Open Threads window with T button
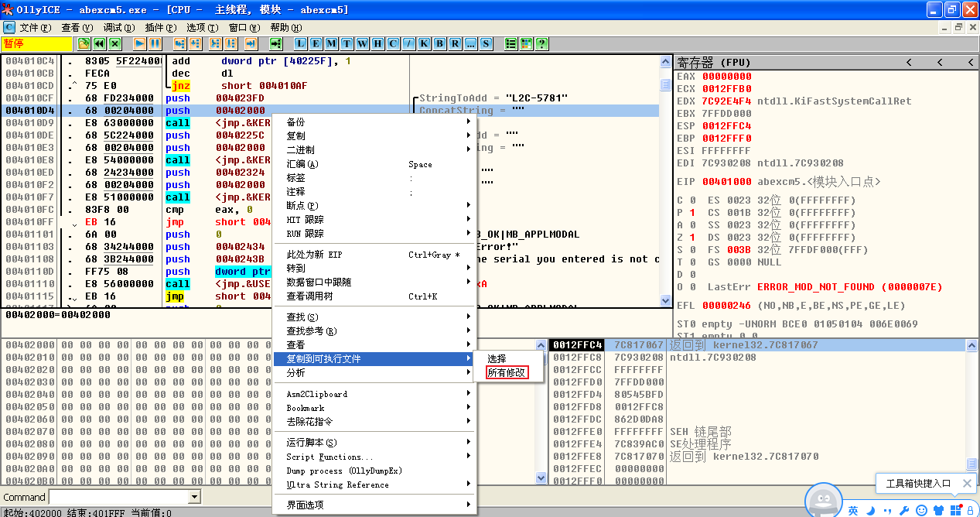Screen dimensions: 980x517 click(x=347, y=43)
